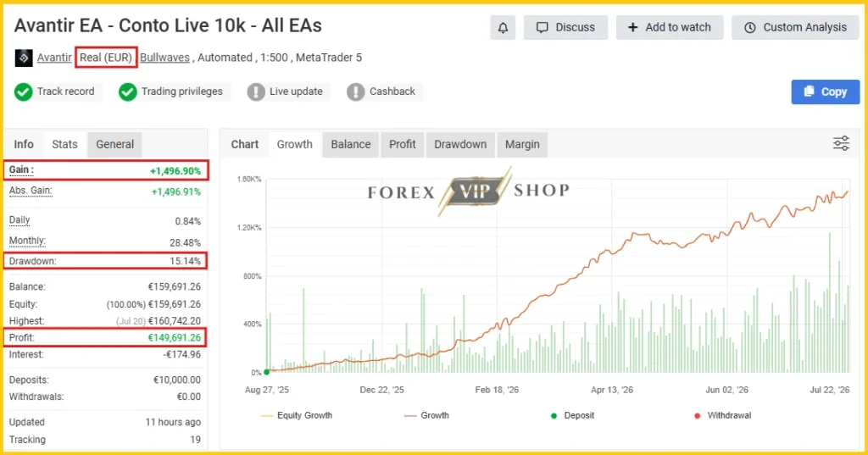Click the Tracking value 19
This screenshot has height=455, width=868.
pos(196,440)
